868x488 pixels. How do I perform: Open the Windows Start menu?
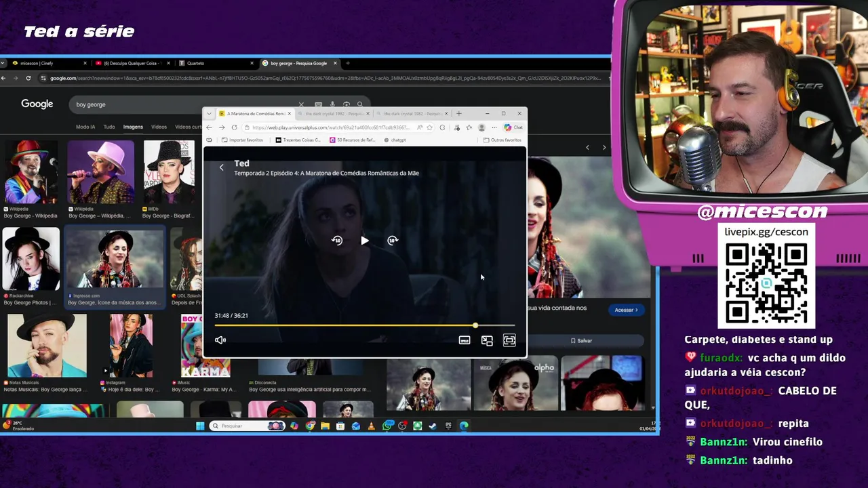[200, 426]
